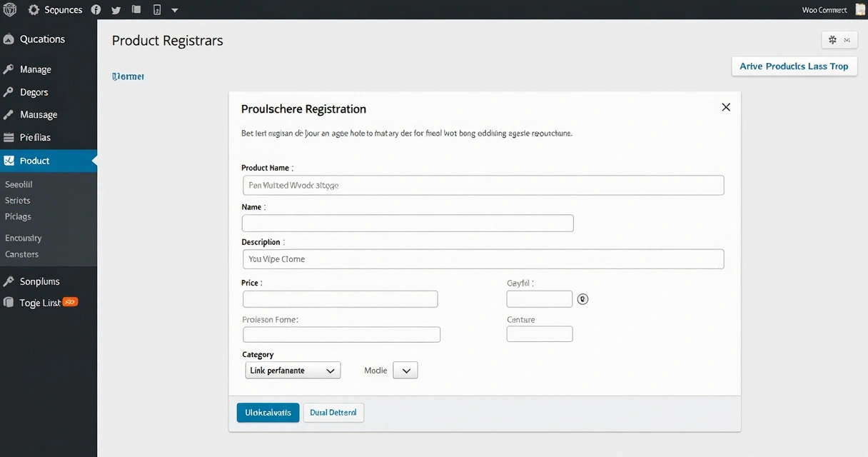Image resolution: width=868 pixels, height=457 pixels.
Task: Click the gear icon beside Sopunces
Action: tap(34, 10)
